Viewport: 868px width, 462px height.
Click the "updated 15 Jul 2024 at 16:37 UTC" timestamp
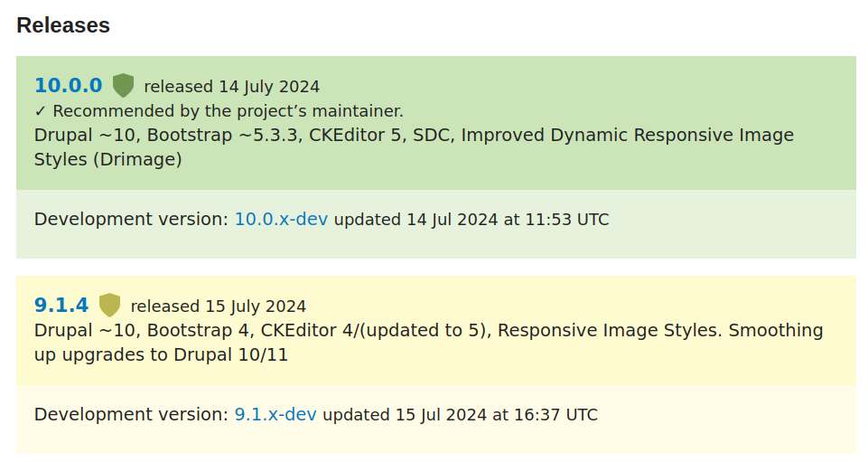tap(460, 415)
